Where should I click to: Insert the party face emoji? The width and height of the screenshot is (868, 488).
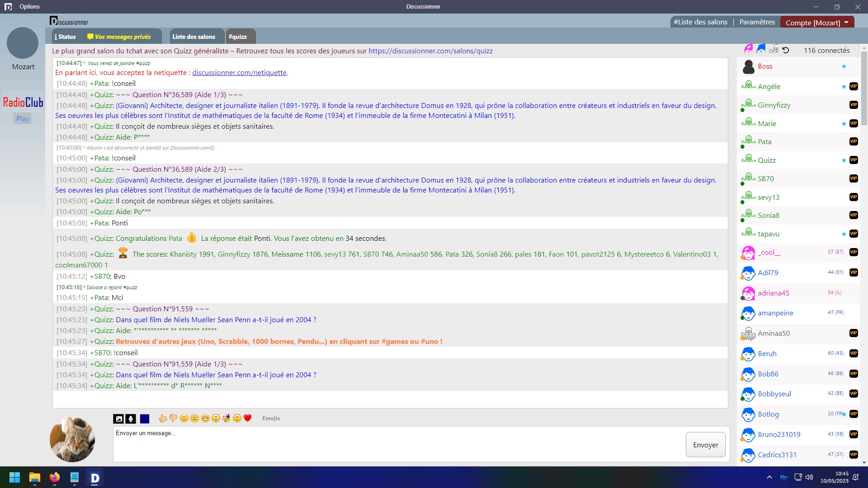[226, 418]
